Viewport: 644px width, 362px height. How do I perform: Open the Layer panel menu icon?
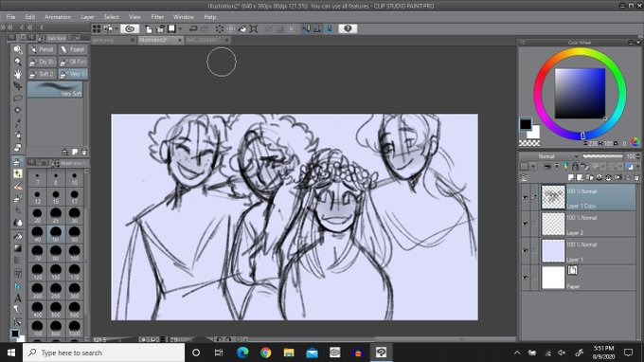(524, 177)
